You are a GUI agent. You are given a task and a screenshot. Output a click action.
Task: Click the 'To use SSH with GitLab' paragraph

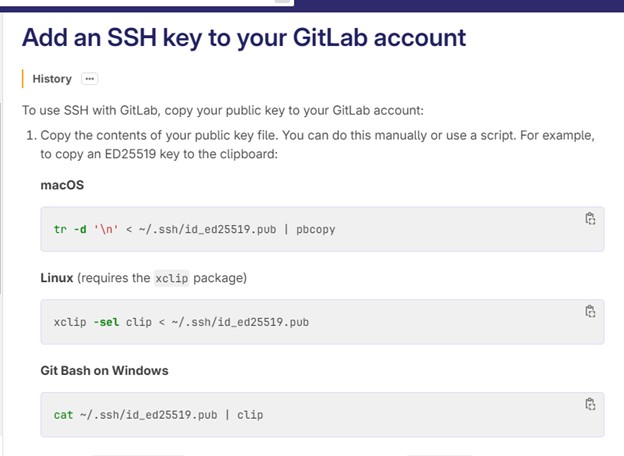223,110
